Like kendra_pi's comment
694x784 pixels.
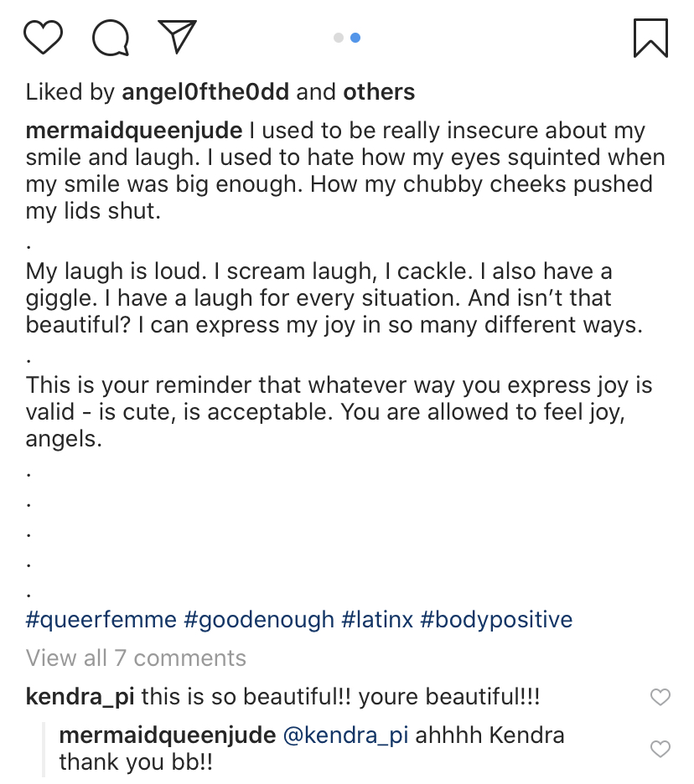[660, 697]
